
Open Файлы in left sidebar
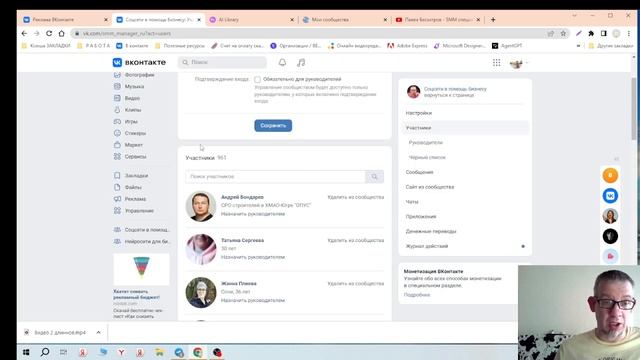coord(128,187)
